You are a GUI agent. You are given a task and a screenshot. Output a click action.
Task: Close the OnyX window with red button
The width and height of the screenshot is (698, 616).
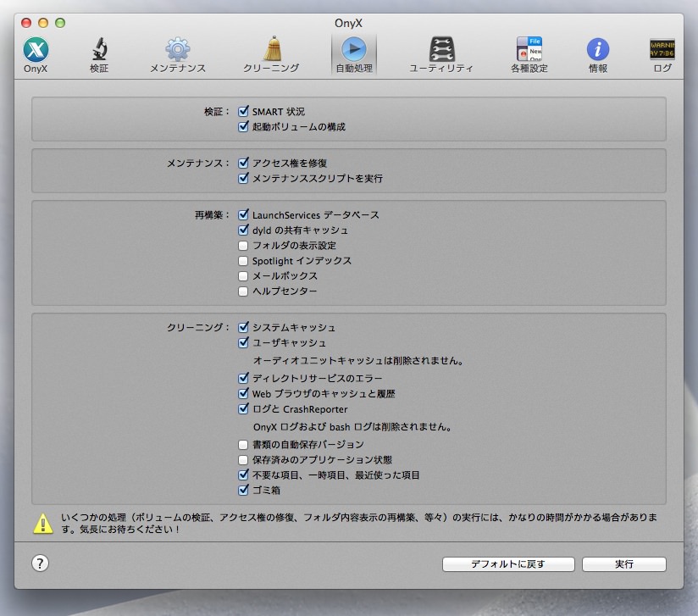(x=26, y=23)
